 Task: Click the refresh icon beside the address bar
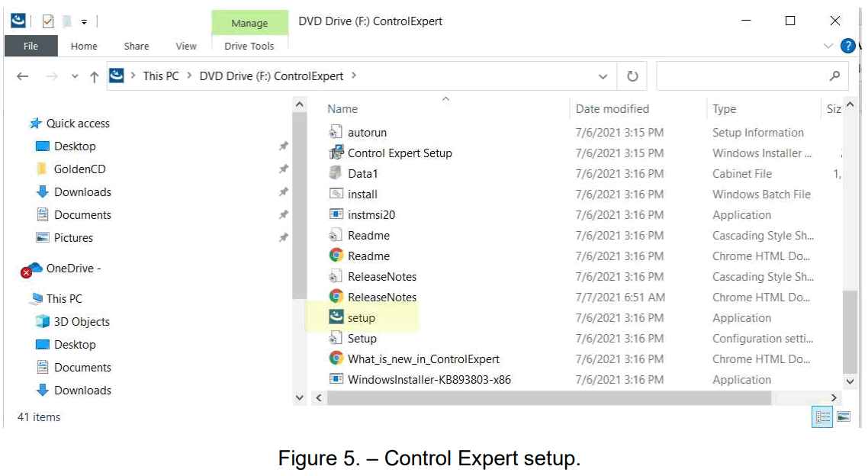pos(634,76)
